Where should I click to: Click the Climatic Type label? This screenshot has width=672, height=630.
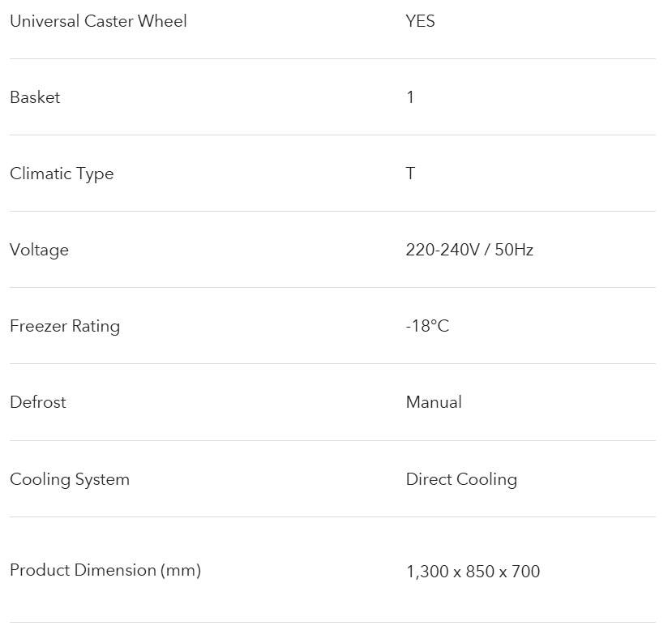click(62, 174)
